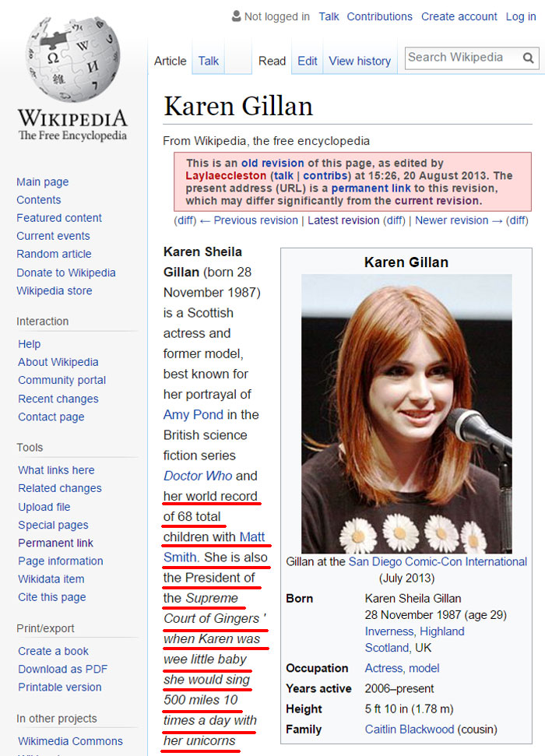Open Wikidata item
The width and height of the screenshot is (545, 756).
click(x=51, y=579)
